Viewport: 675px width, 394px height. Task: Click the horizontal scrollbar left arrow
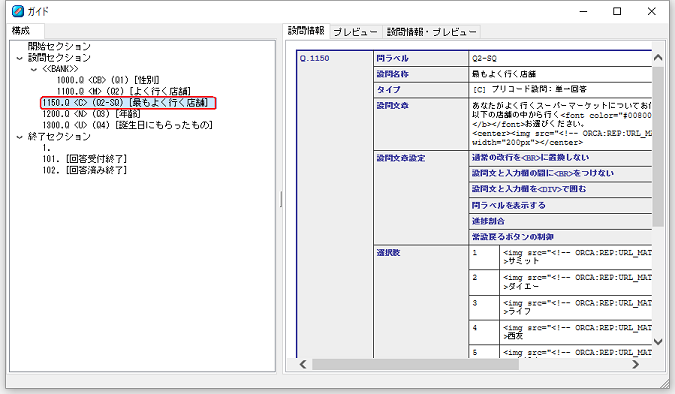coord(303,365)
